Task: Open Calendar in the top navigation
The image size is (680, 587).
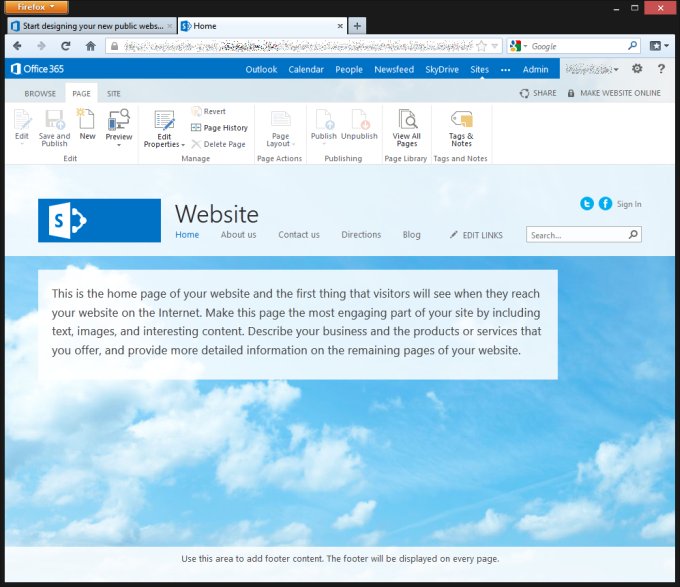Action: coord(306,69)
